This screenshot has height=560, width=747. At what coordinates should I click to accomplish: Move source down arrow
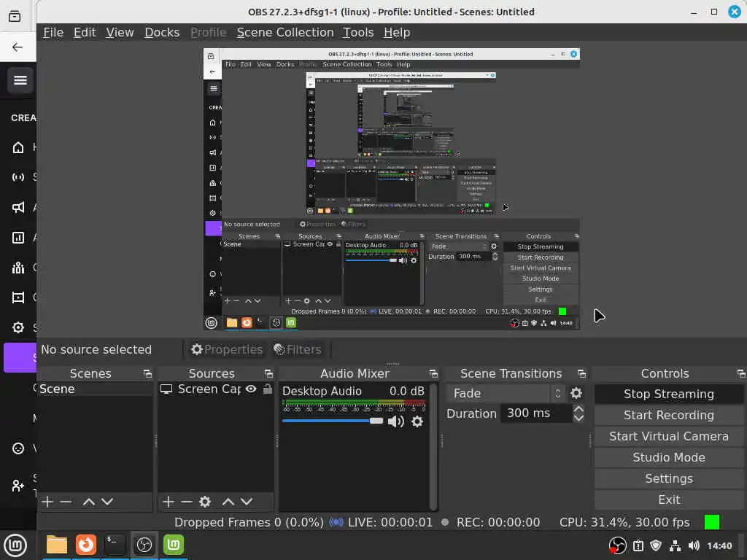(247, 502)
